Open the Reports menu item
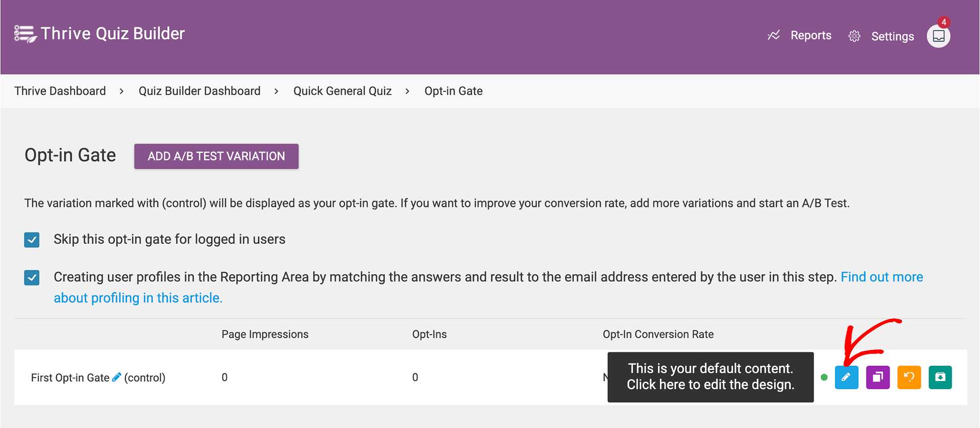 pyautogui.click(x=811, y=35)
